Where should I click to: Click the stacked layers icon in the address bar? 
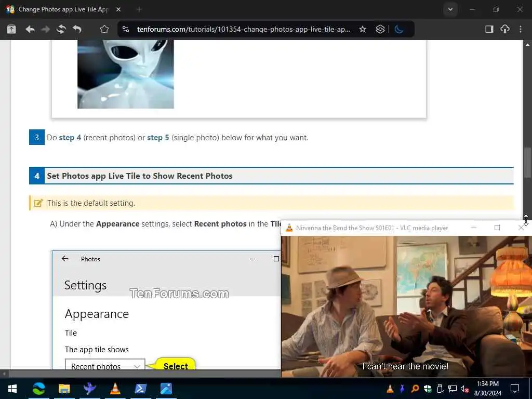point(380,29)
